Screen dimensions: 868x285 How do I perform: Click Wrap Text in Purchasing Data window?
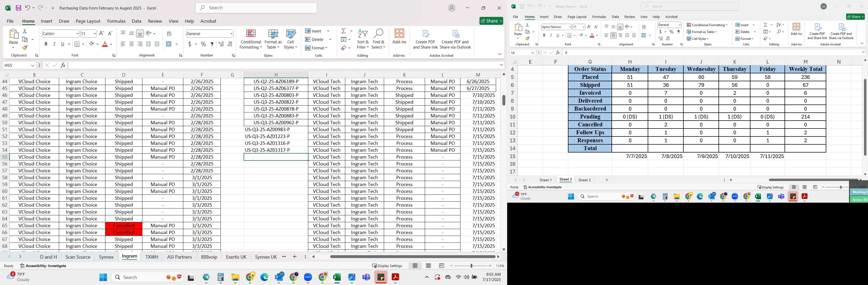coord(169,33)
